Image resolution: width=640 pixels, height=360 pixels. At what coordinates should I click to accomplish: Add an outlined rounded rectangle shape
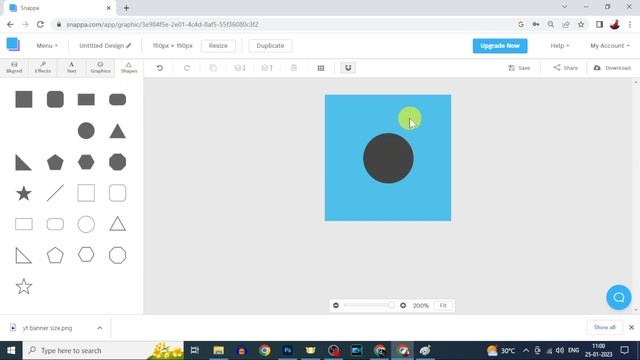(x=55, y=224)
